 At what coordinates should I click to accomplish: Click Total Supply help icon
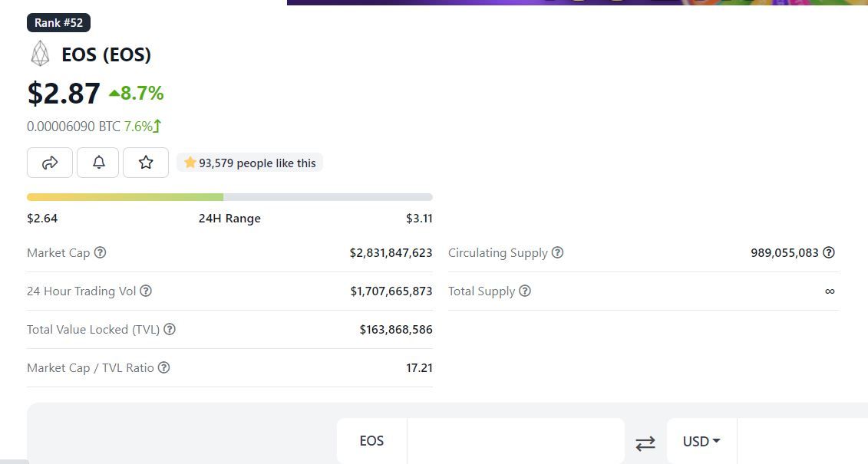point(525,291)
